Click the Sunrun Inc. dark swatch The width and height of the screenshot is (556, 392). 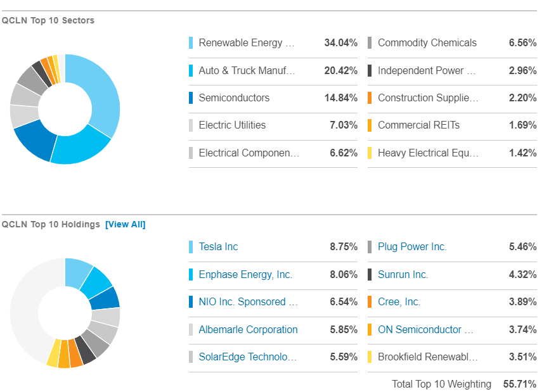pos(370,274)
